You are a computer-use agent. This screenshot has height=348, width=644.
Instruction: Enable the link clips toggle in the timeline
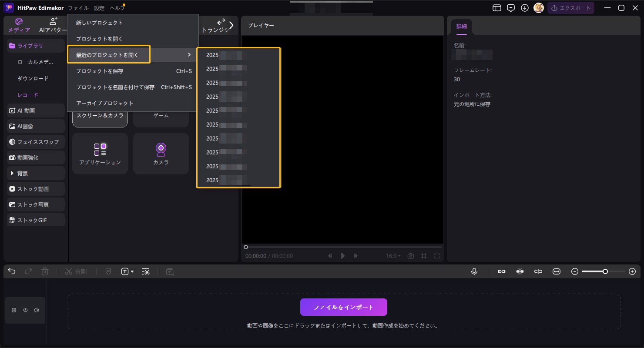(501, 271)
